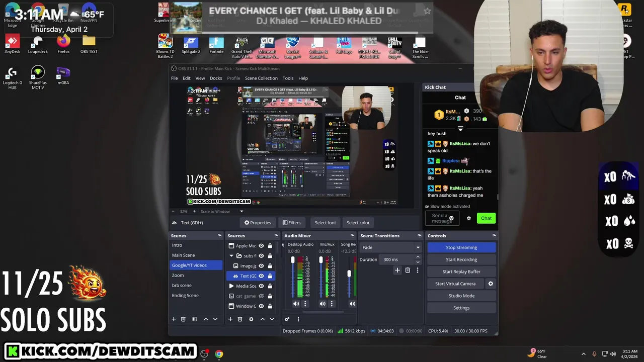Click Start Virtual Camera button

tap(455, 284)
